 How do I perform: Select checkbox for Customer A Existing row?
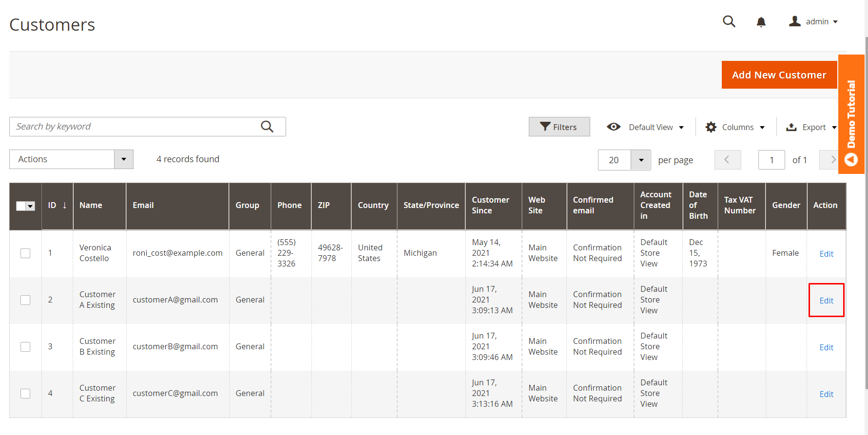(25, 300)
